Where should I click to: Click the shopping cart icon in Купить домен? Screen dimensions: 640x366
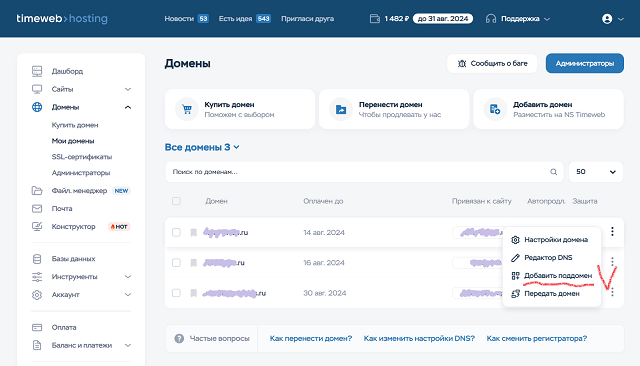point(187,109)
